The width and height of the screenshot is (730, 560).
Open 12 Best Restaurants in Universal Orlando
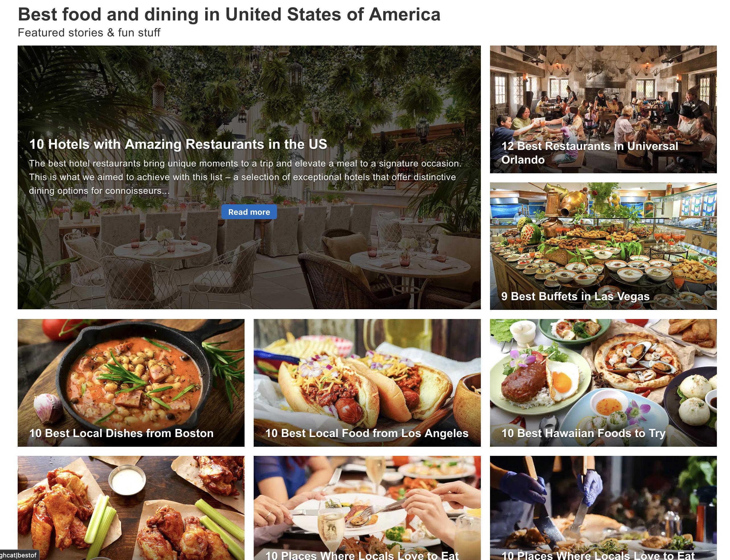click(590, 153)
